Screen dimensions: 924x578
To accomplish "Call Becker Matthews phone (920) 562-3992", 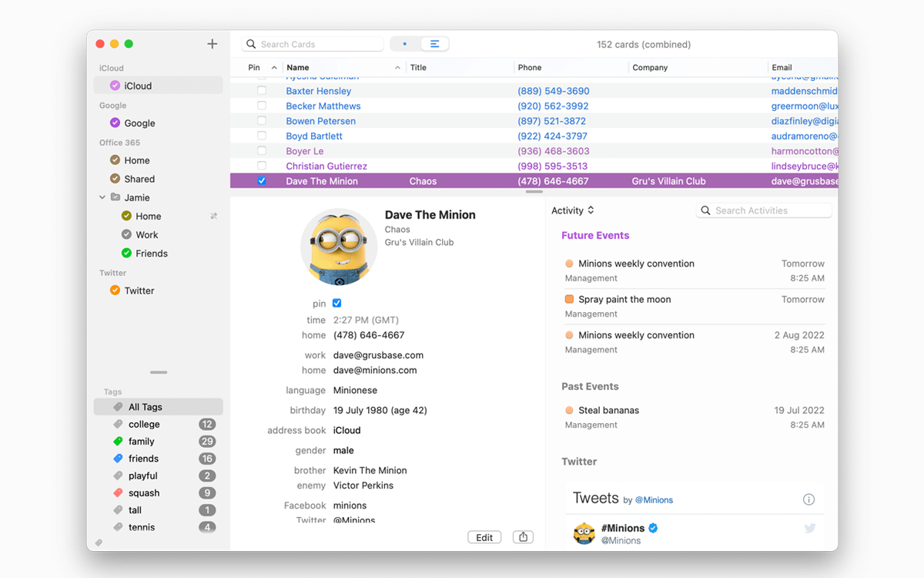I will tap(553, 106).
